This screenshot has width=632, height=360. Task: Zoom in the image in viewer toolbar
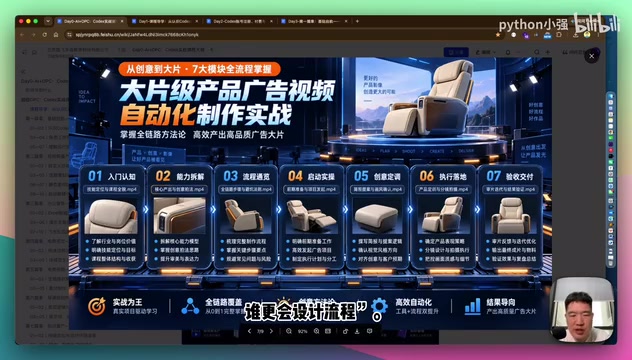[316, 331]
